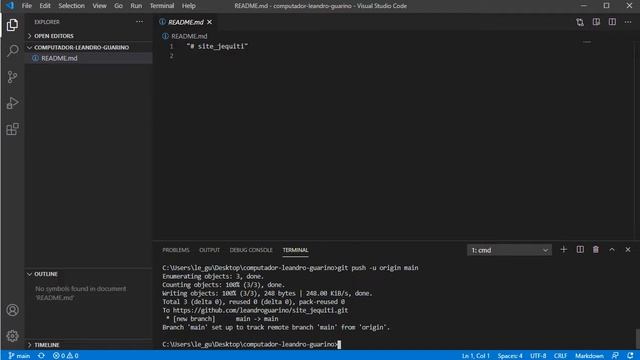Open VS Code logo application menu
The height and width of the screenshot is (360, 640).
click(10, 6)
